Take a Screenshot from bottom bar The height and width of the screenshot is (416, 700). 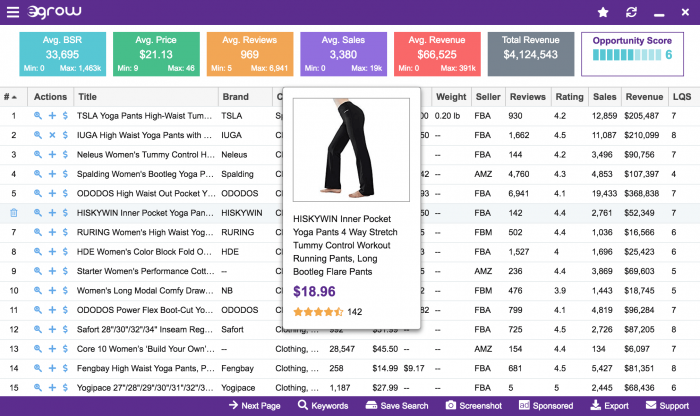click(474, 405)
